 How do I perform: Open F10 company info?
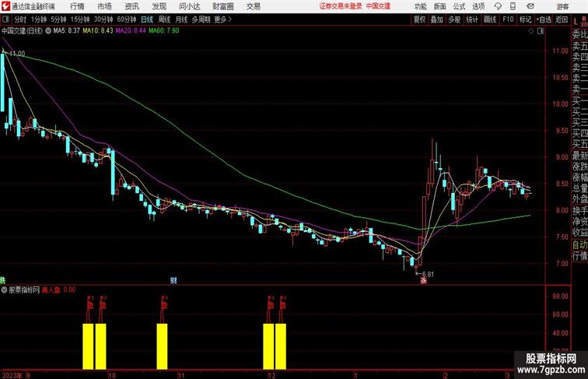[508, 19]
